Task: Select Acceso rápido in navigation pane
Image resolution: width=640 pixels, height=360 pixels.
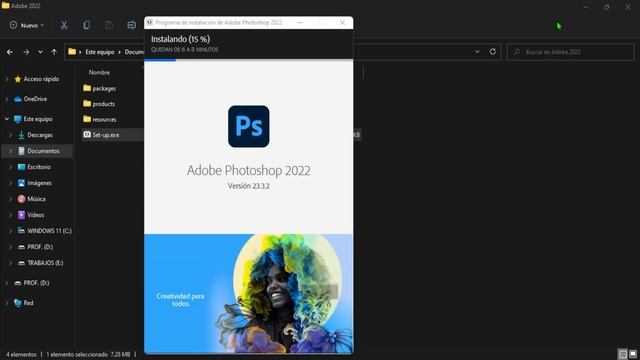Action: (41, 79)
